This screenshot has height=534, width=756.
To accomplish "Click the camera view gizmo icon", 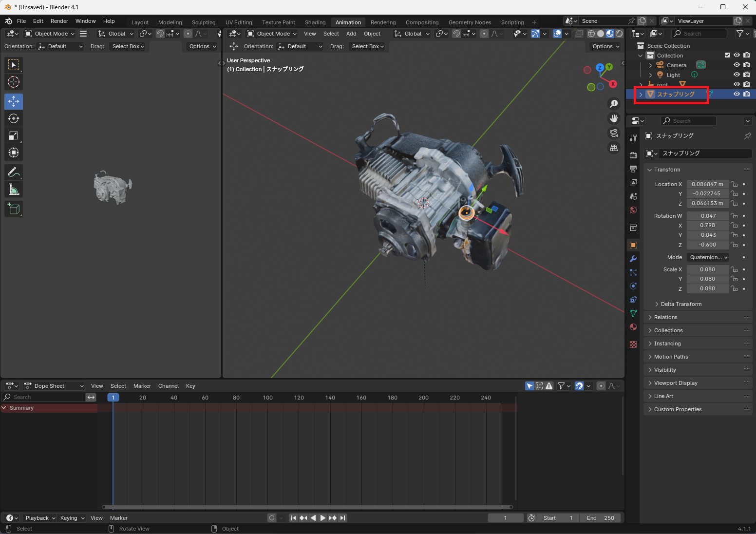I will 614,133.
